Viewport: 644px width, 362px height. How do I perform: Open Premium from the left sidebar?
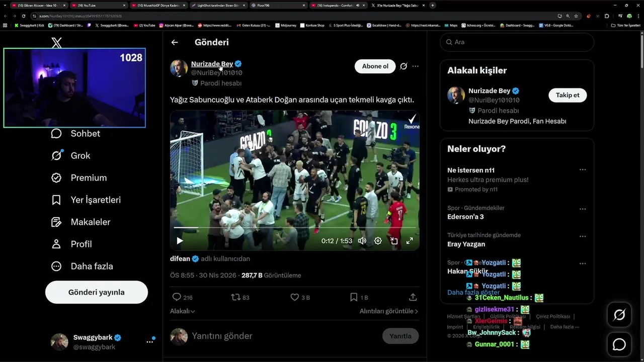point(79,177)
